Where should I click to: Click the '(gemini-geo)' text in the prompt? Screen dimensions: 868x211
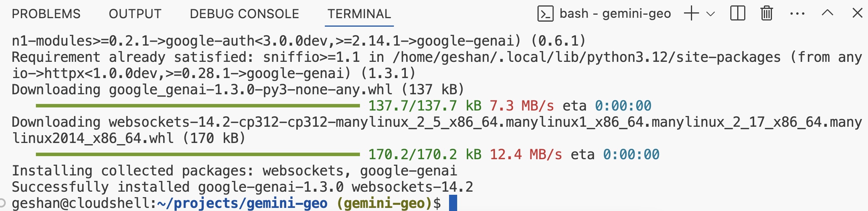tap(384, 203)
